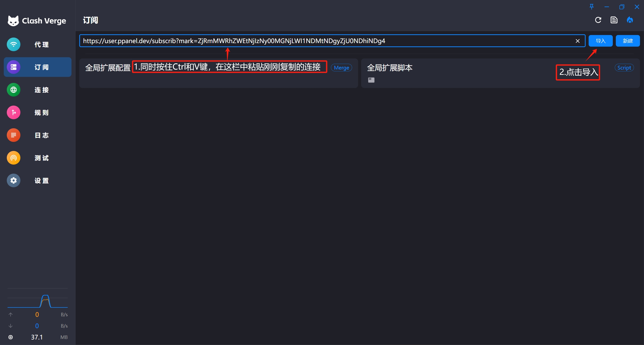Screen dimensions: 644x345
Task: Open the Merge global extend config
Action: pyautogui.click(x=341, y=68)
